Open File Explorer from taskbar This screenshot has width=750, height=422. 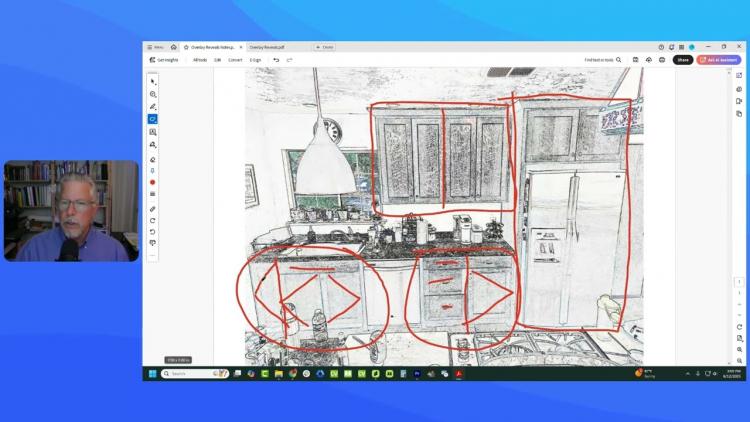(x=279, y=374)
